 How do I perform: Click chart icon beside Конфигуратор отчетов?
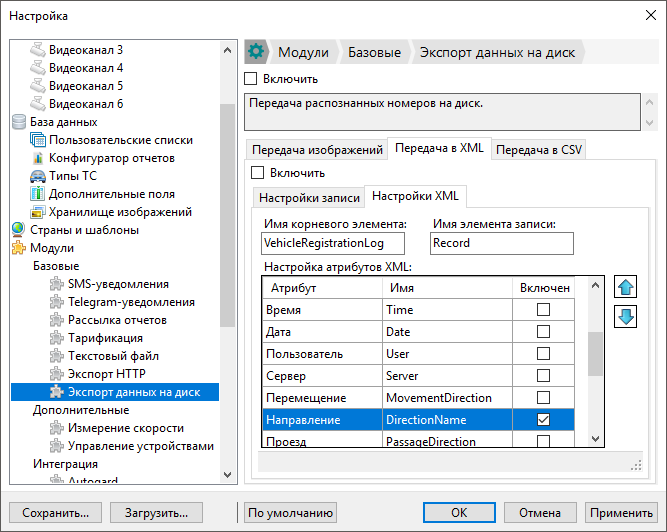[x=38, y=158]
